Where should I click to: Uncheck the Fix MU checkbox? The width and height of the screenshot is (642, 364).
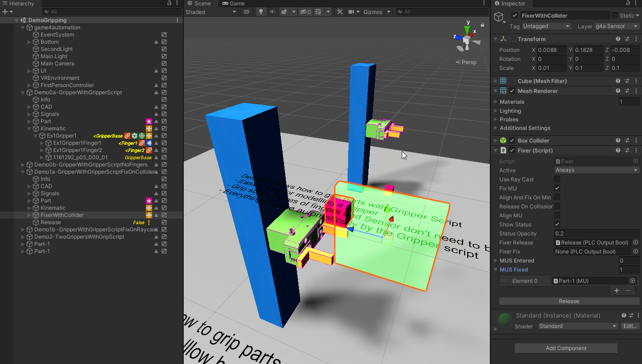tap(557, 189)
